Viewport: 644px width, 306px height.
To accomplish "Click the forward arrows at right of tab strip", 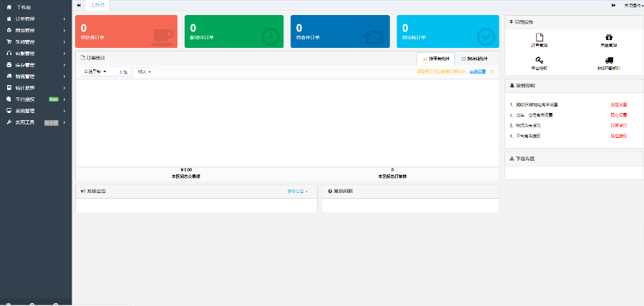I will [x=613, y=5].
